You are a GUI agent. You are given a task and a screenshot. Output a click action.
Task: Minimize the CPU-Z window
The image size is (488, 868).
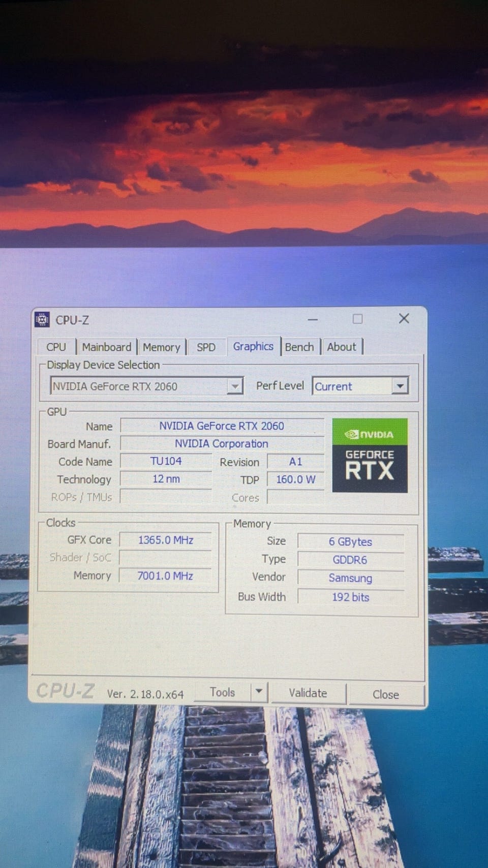(x=313, y=320)
